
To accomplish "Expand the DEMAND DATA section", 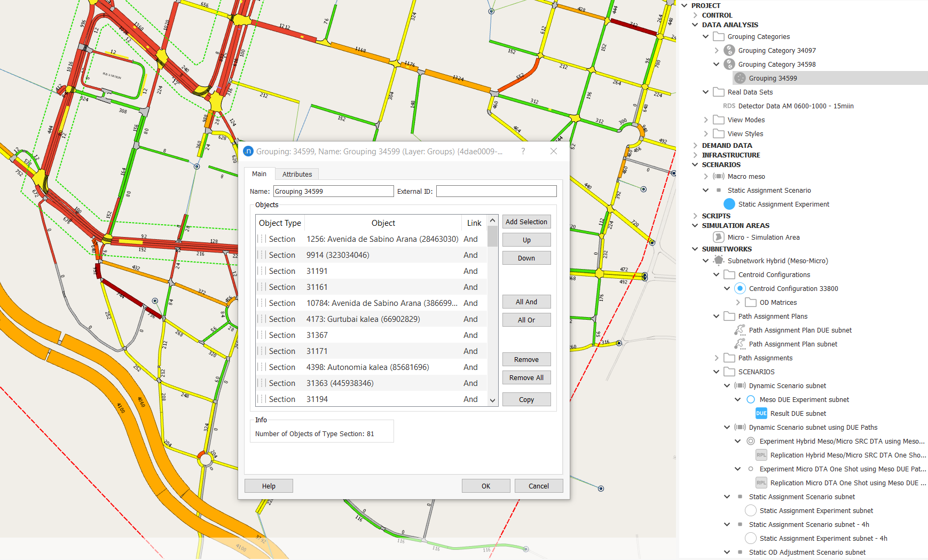I will [695, 145].
